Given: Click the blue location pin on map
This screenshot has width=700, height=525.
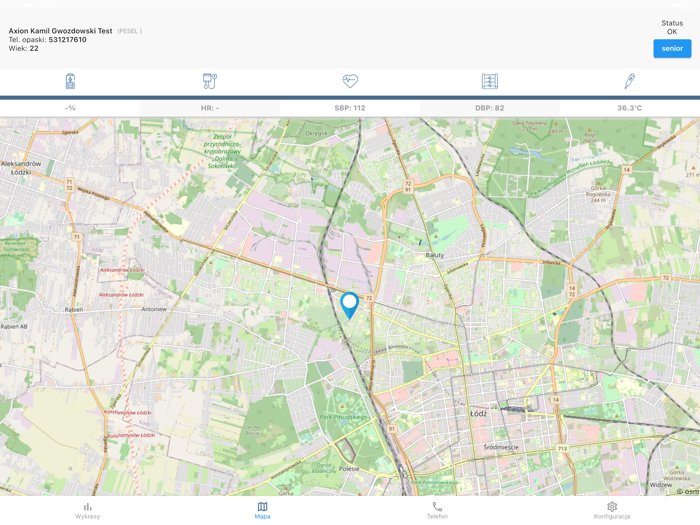Looking at the screenshot, I should [x=350, y=306].
